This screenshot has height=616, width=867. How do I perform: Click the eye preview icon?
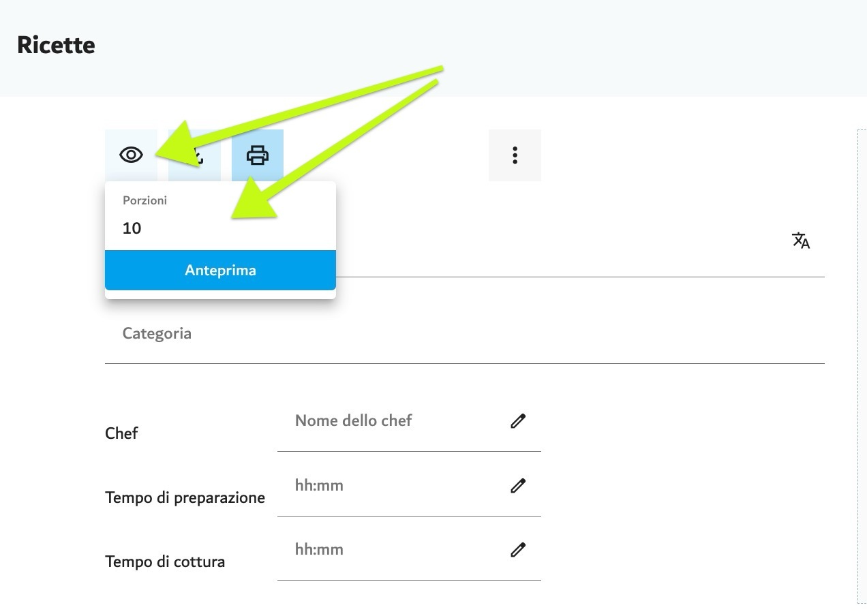(x=131, y=155)
